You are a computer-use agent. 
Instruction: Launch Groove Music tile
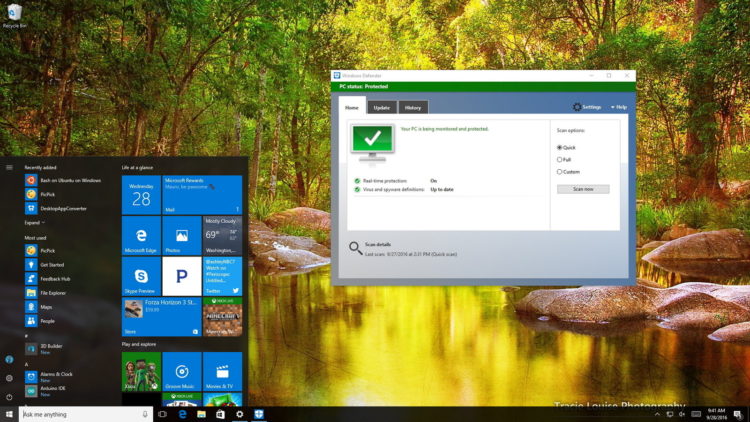coord(181,371)
